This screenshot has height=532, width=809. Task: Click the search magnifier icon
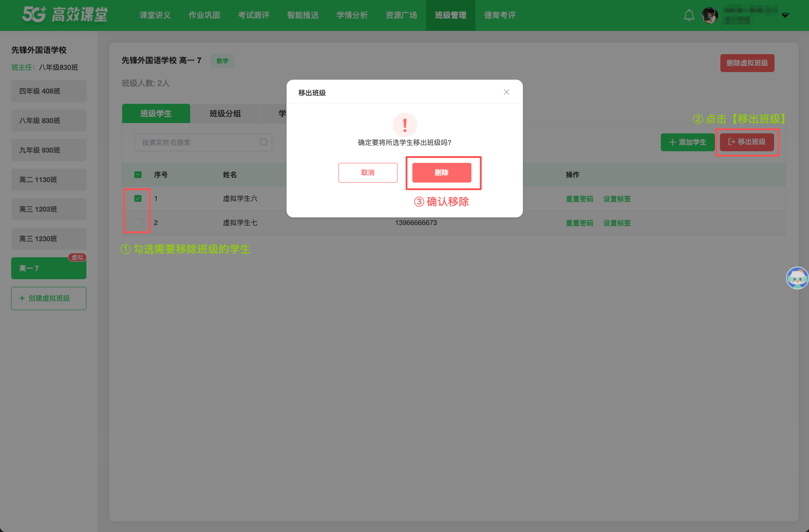pyautogui.click(x=264, y=142)
